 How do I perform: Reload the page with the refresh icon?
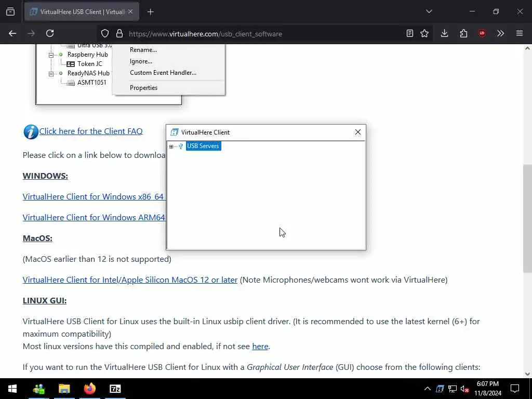(x=50, y=34)
